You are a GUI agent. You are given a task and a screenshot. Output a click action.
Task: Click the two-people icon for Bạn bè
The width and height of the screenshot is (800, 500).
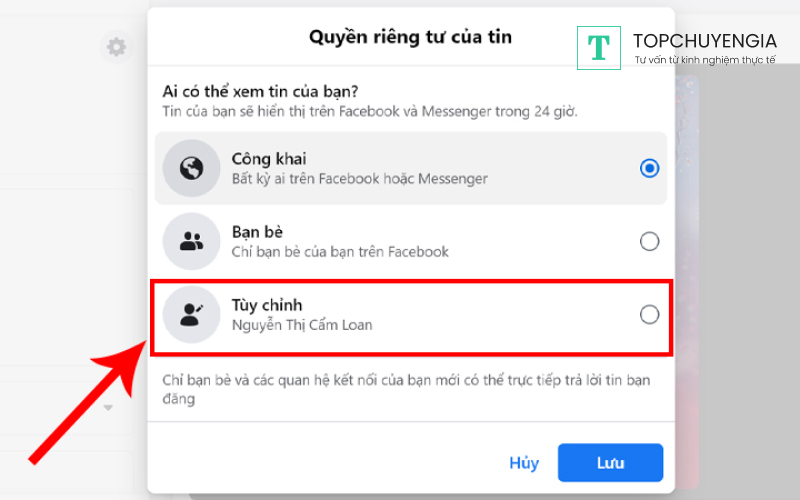coord(191,241)
